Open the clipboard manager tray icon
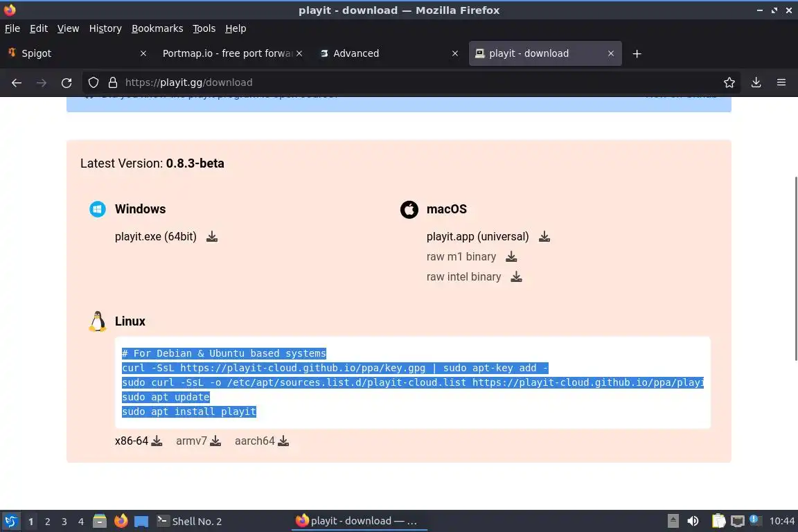The width and height of the screenshot is (798, 532). click(x=718, y=521)
